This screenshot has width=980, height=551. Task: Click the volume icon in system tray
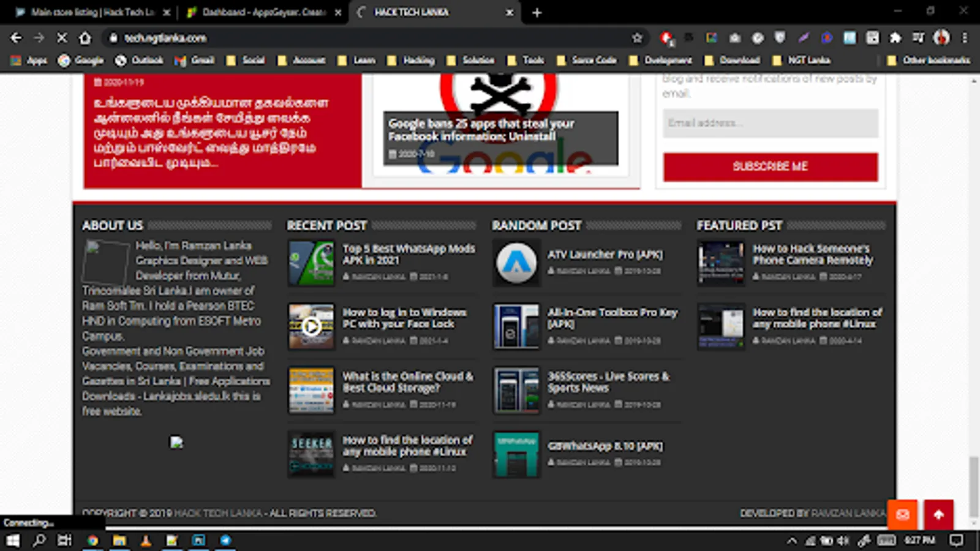point(843,541)
